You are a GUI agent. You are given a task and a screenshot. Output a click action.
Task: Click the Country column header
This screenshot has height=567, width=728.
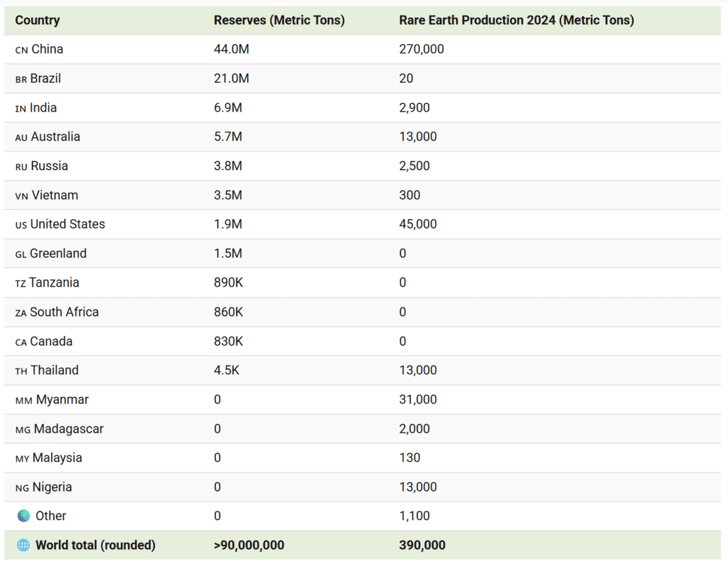coord(37,20)
